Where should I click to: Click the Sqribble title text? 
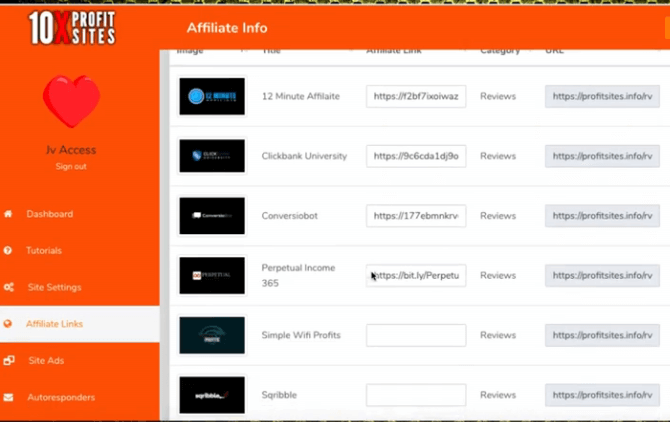(x=279, y=395)
